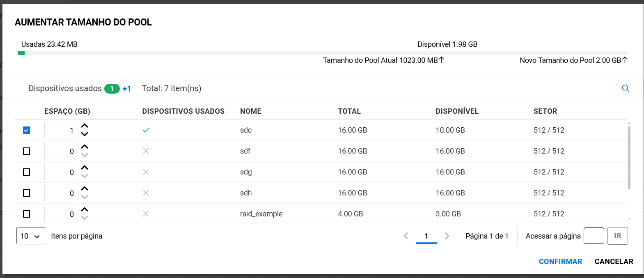Open the items per page dropdown
The height and width of the screenshot is (278, 644).
(31, 236)
